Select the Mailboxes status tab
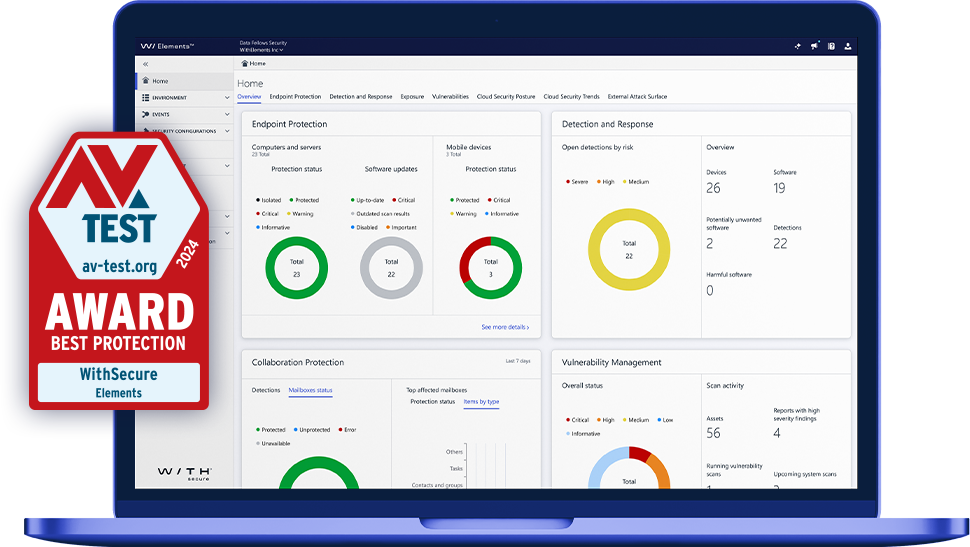Screen dimensions: 970x547 click(x=311, y=390)
